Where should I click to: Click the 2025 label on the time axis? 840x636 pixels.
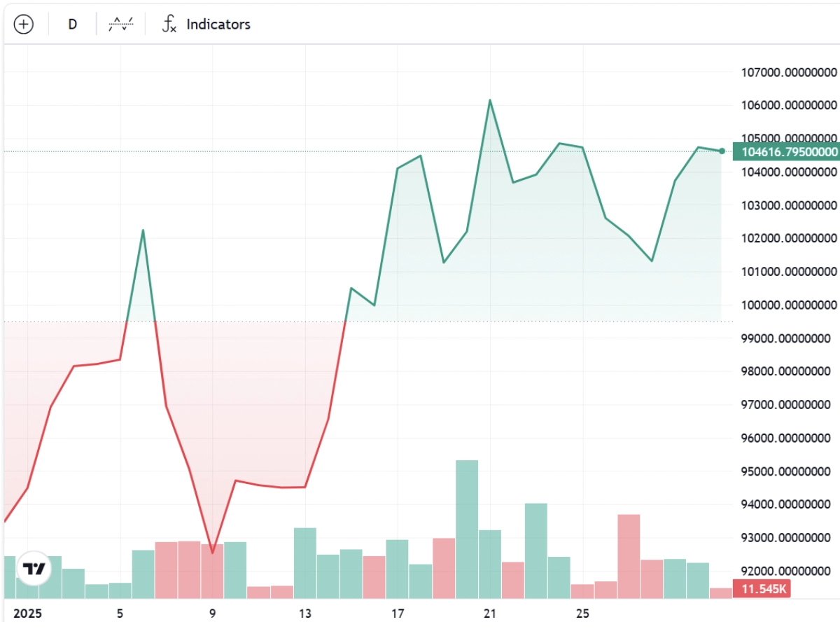click(29, 613)
